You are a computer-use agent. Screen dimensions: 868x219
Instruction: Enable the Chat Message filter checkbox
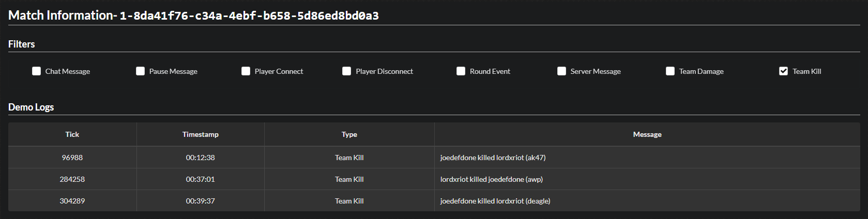click(x=37, y=71)
